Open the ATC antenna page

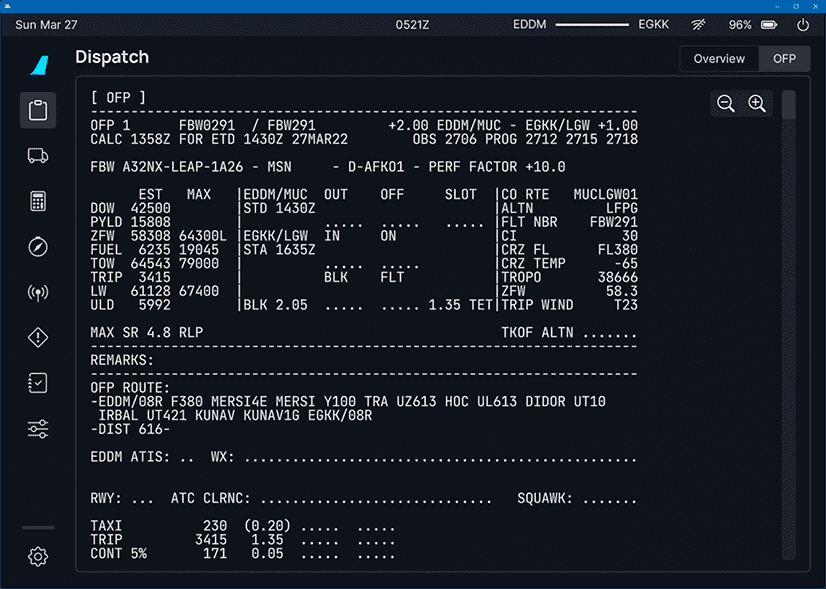(38, 292)
